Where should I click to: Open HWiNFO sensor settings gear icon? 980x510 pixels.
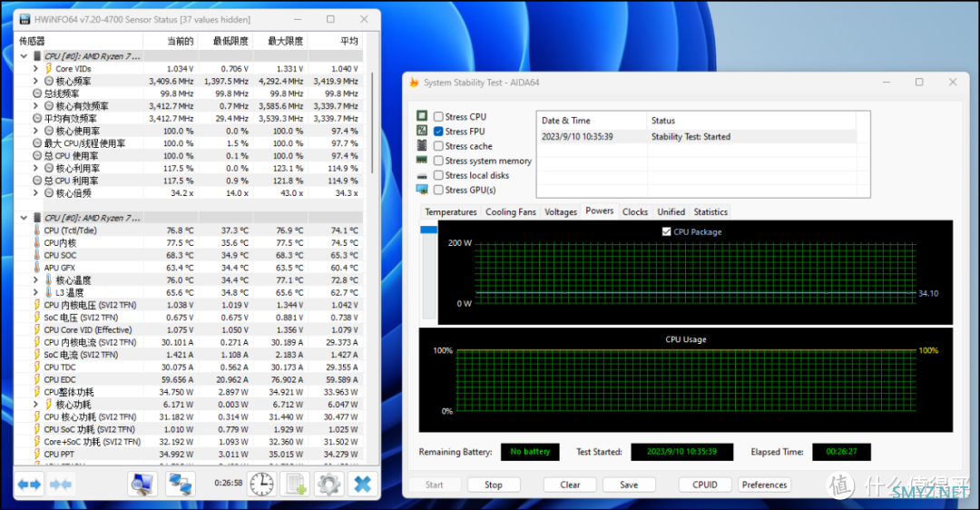point(328,485)
